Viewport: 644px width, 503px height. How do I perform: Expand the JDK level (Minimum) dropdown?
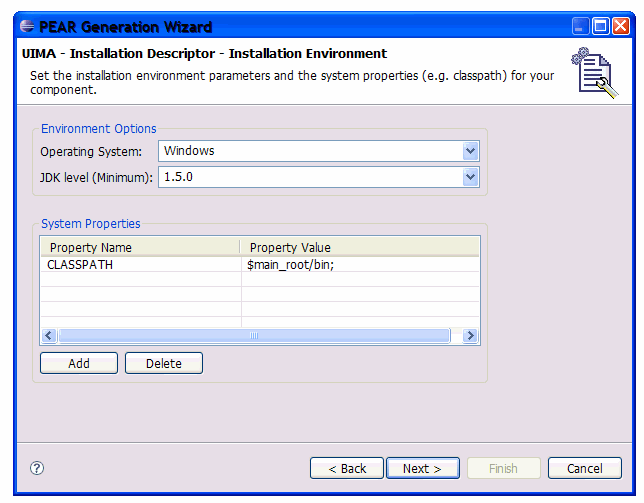pos(470,177)
